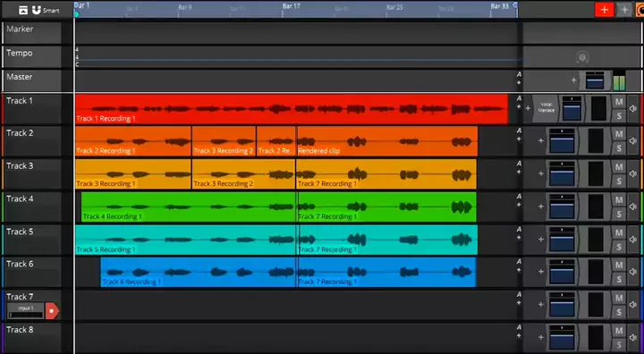This screenshot has width=644, height=354.
Task: Click the Track 7 speaker output icon
Action: pyautogui.click(x=633, y=305)
